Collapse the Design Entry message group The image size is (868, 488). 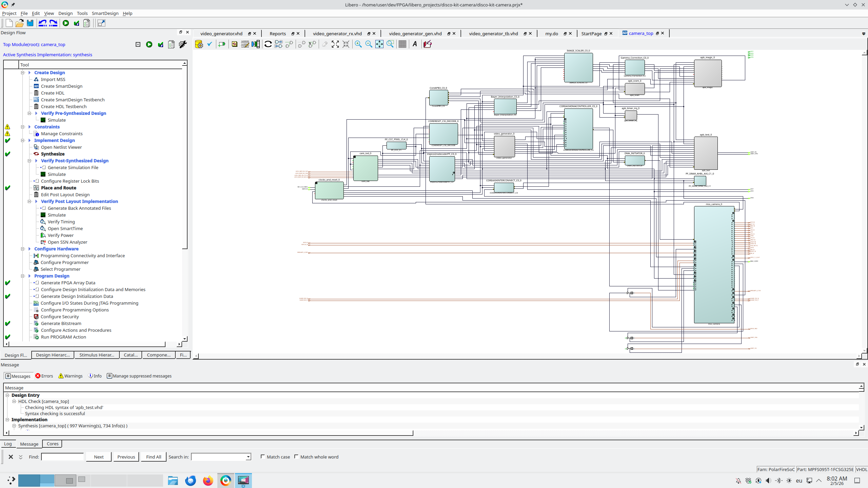(7, 395)
